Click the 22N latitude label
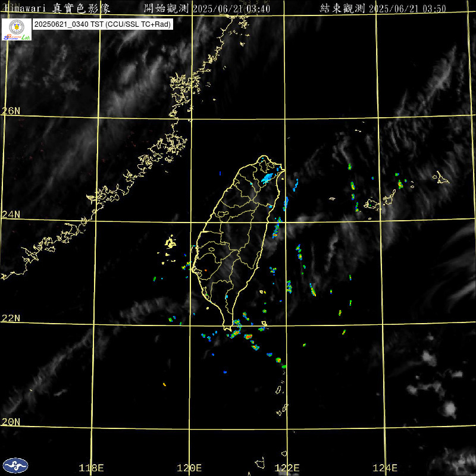The height and width of the screenshot is (476, 476). pyautogui.click(x=11, y=318)
